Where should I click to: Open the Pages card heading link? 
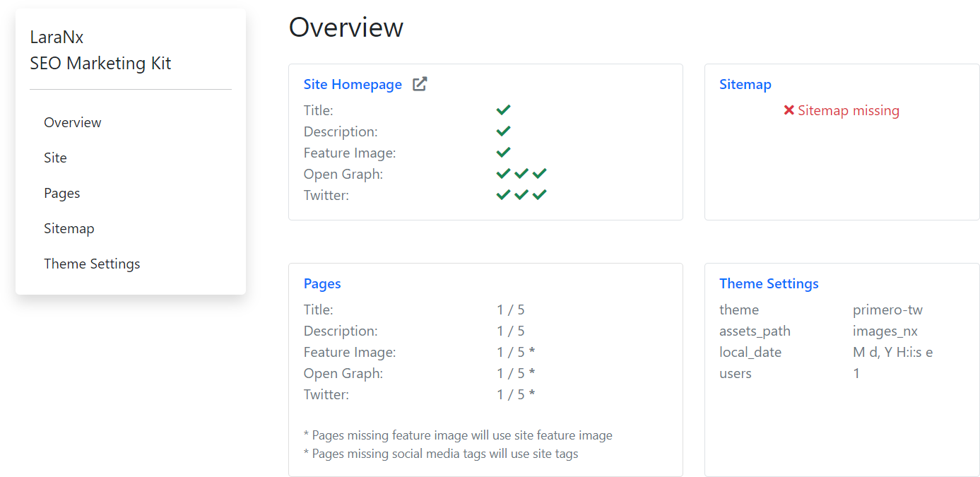pyautogui.click(x=322, y=283)
